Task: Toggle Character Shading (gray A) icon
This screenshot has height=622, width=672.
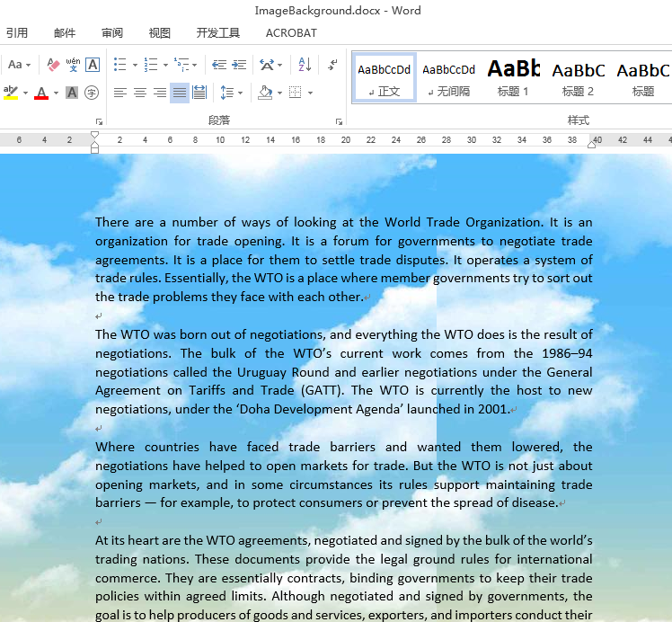Action: [x=72, y=93]
